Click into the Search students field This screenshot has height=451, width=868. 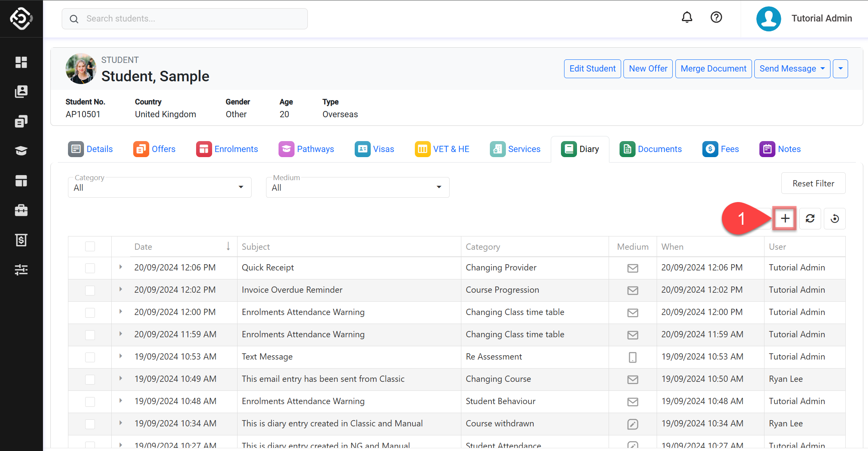(184, 19)
